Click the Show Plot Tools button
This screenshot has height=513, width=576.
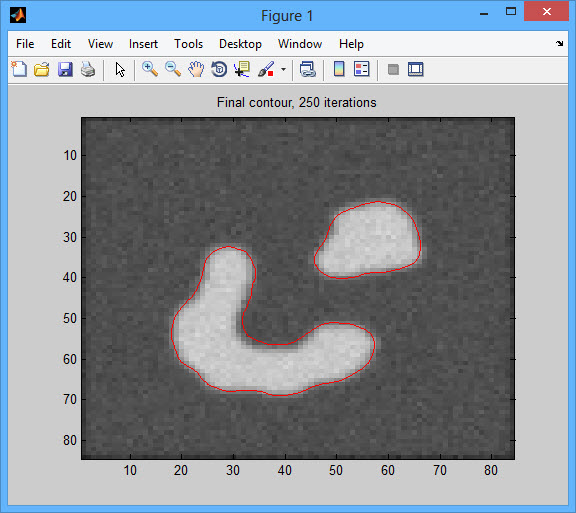[416, 69]
